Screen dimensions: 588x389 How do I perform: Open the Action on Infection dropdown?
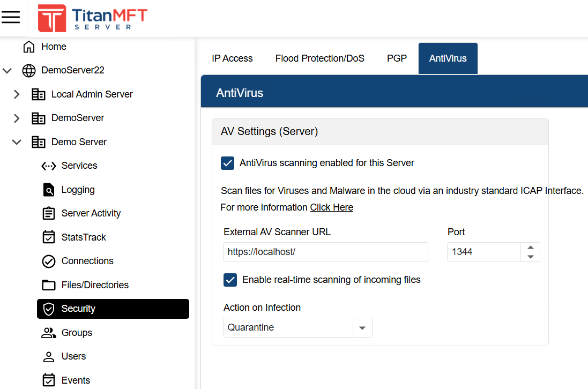362,327
